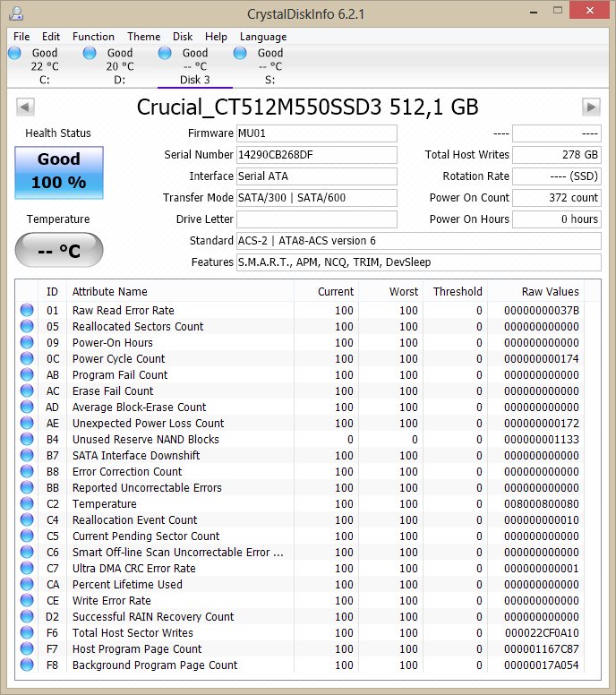Select the D: drive status tab
Viewport: 616px width, 695px height.
(120, 66)
